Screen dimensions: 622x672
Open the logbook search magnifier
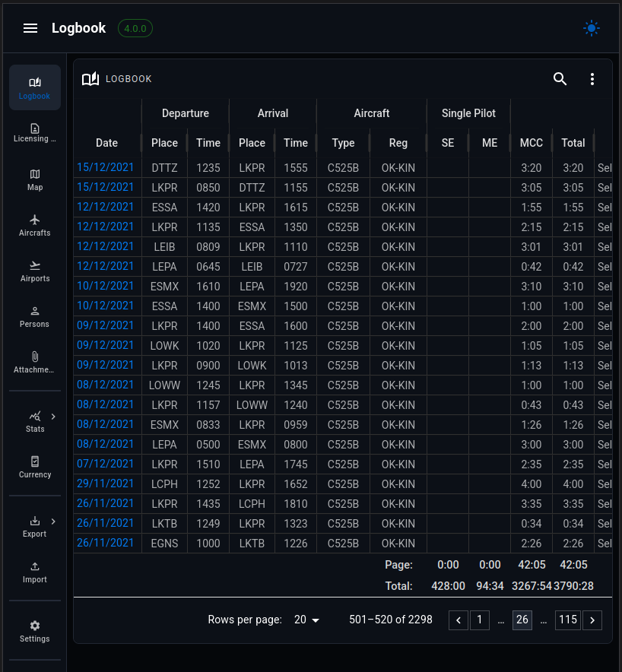(x=560, y=79)
